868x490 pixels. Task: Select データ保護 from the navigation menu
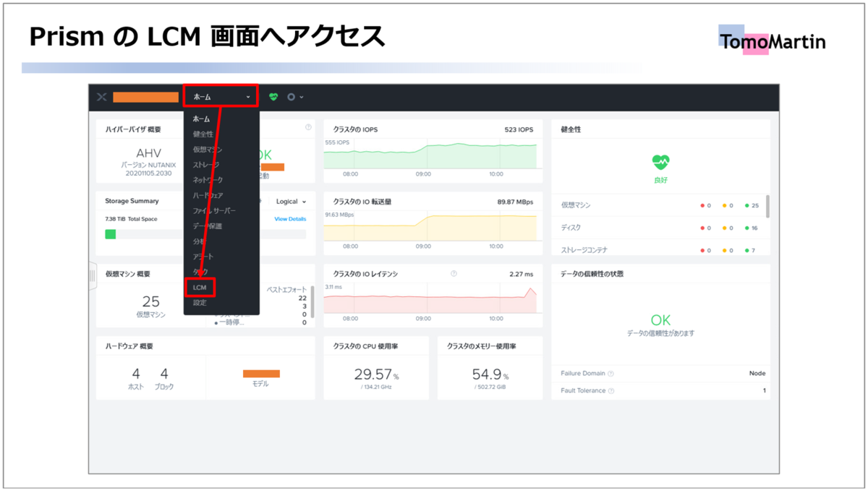click(208, 226)
